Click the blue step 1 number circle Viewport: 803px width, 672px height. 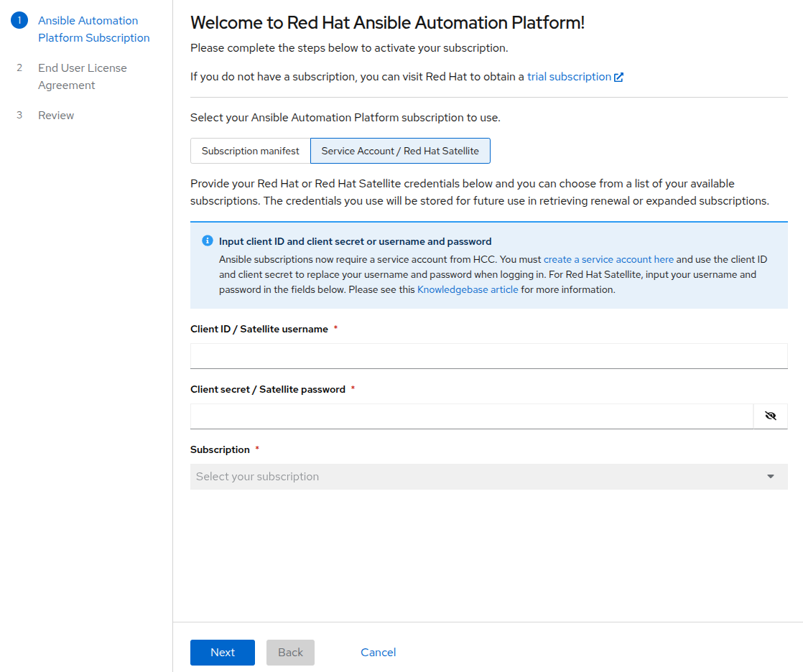point(19,21)
